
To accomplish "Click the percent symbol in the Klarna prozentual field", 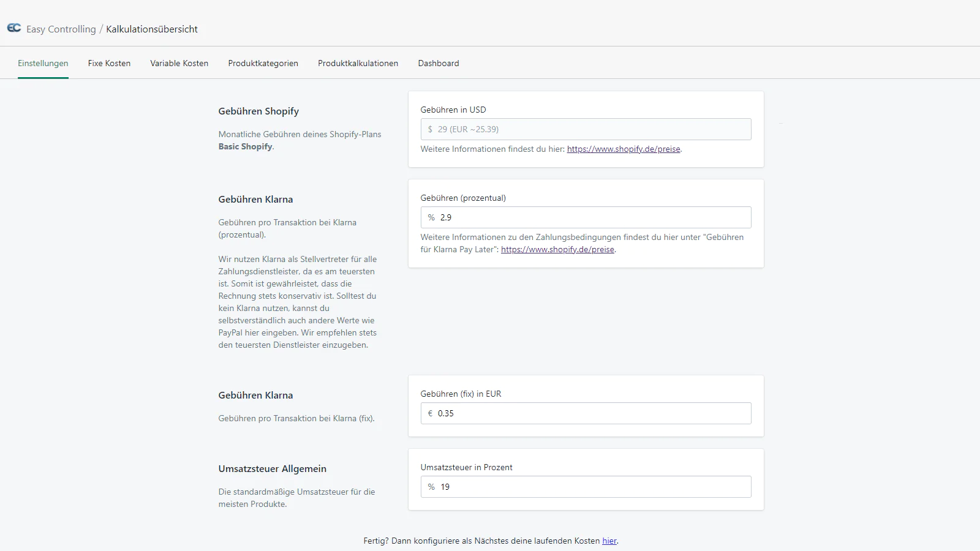I will click(x=431, y=217).
